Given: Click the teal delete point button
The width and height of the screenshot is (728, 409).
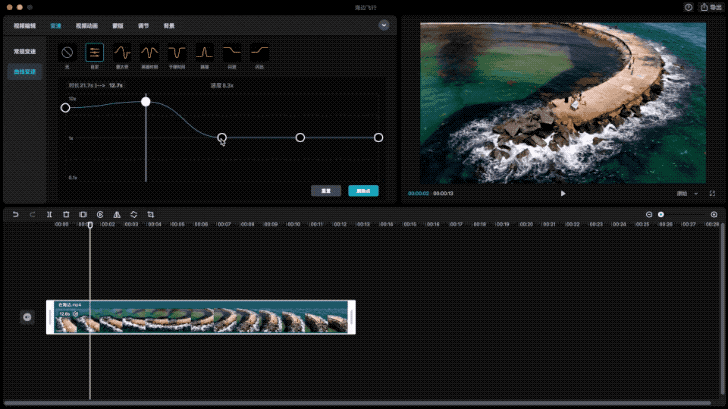Looking at the screenshot, I should click(364, 191).
